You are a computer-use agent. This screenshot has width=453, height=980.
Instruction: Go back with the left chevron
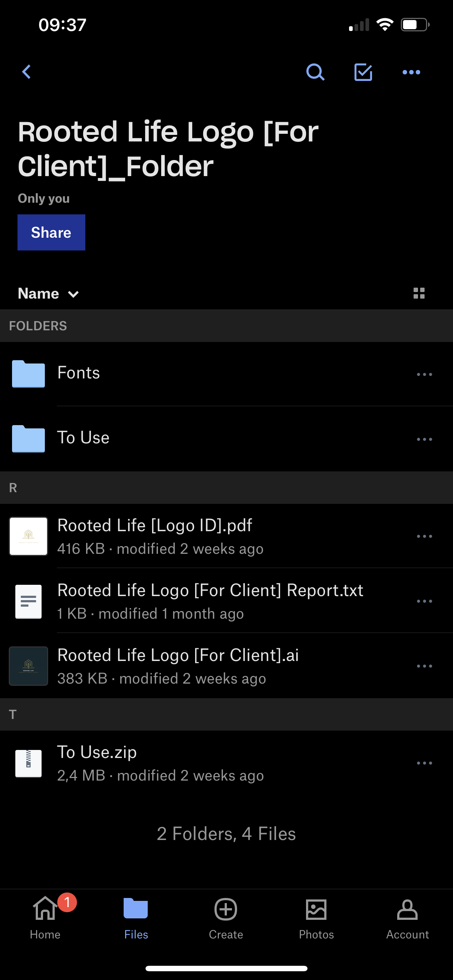26,72
